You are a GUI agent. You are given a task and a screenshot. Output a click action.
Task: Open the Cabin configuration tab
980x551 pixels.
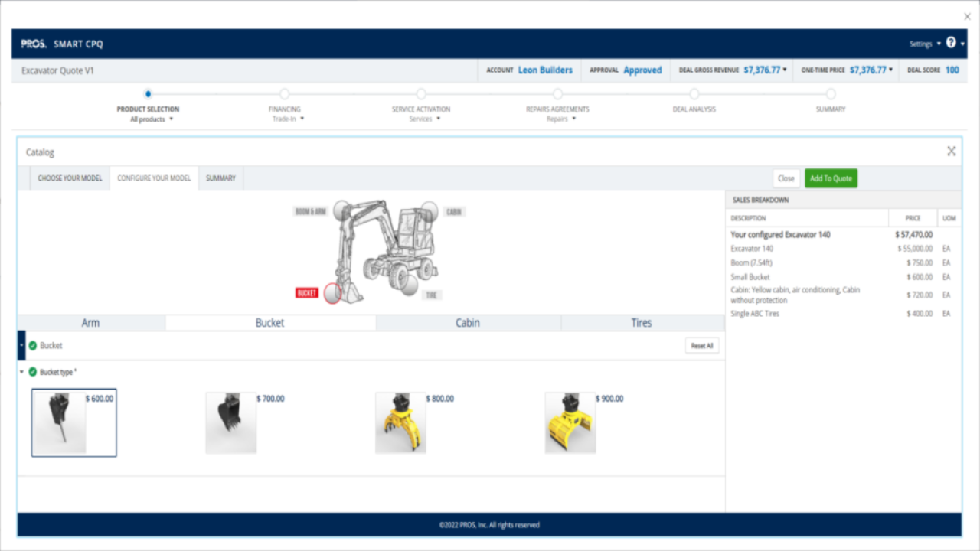[x=468, y=323]
